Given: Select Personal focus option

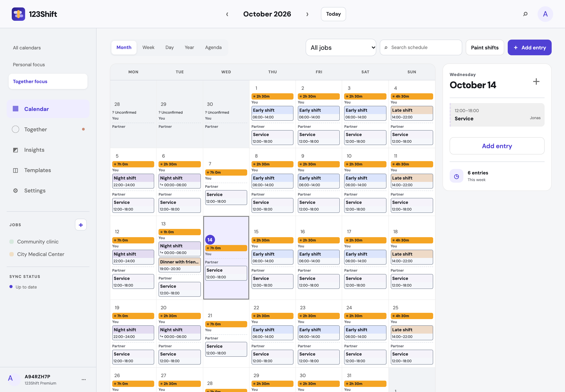Looking at the screenshot, I should click(48, 65).
